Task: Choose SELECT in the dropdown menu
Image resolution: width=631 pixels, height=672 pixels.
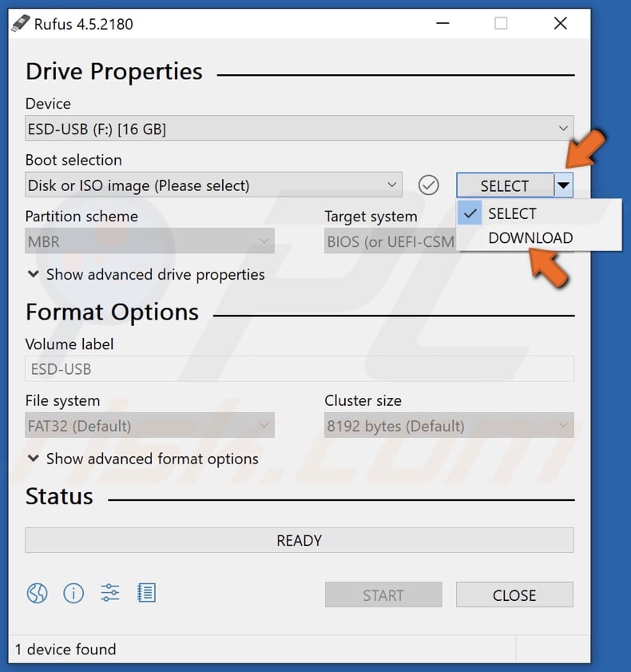Action: click(539, 213)
